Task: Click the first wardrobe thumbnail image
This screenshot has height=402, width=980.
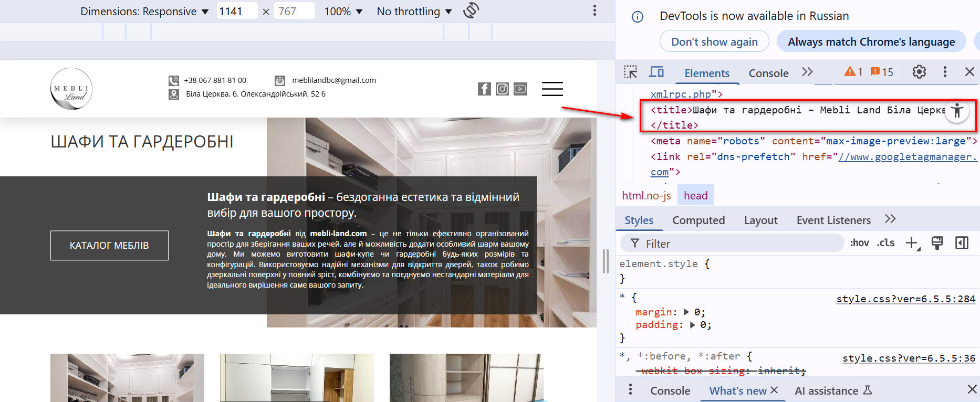Action: (x=127, y=378)
